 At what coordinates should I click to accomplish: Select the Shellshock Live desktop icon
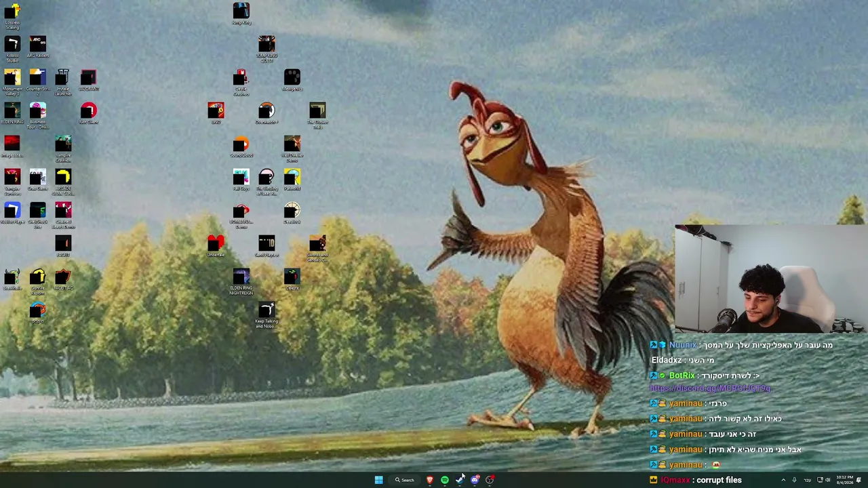(37, 216)
